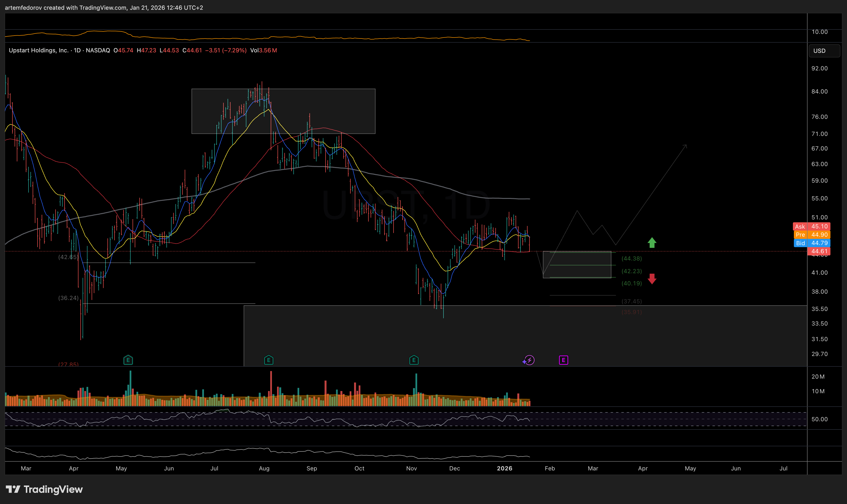The image size is (847, 504).
Task: Click the O45.74 open value
Action: tap(123, 50)
